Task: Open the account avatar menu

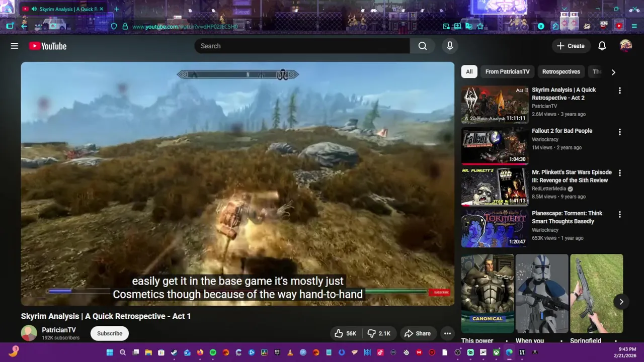Action: coord(625,46)
